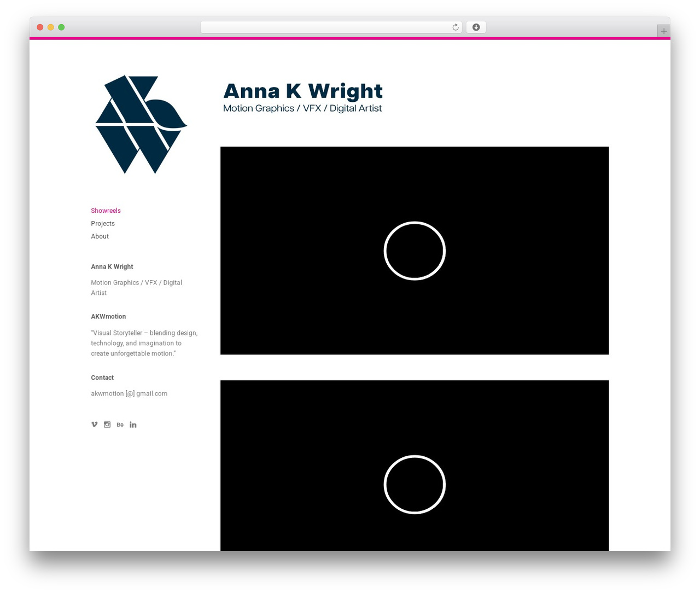Click the sidebar 'Anna K Wright' heading
The width and height of the screenshot is (700, 593).
(x=112, y=266)
